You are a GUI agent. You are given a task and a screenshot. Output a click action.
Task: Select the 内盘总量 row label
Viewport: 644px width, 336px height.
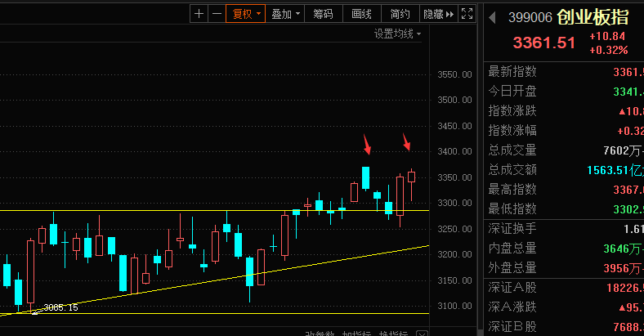point(512,248)
